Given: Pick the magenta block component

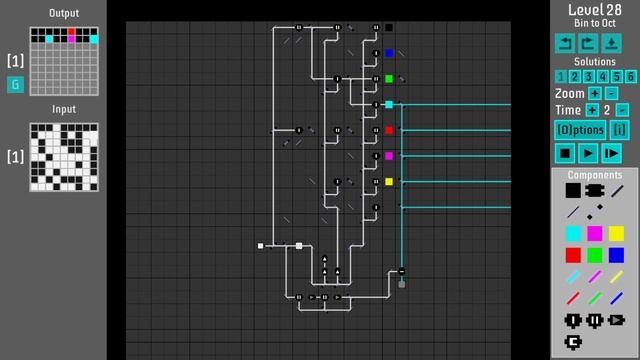Looking at the screenshot, I should coord(595,234).
